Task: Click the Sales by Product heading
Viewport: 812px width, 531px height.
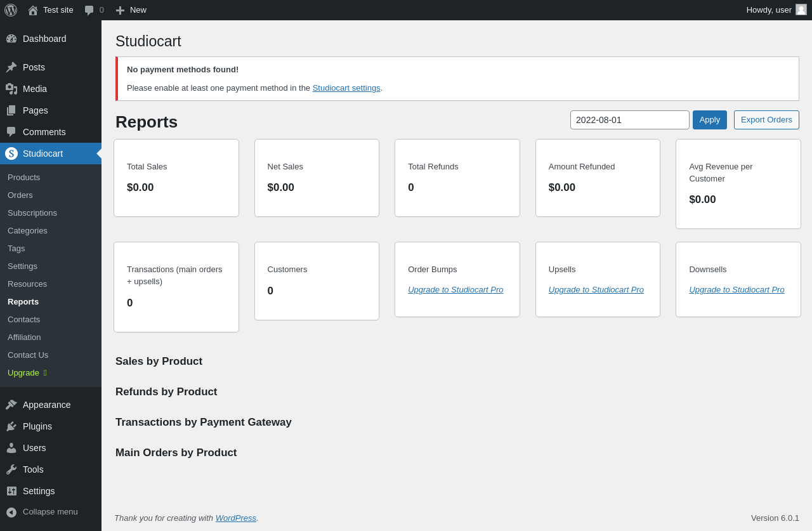Action: click(159, 362)
